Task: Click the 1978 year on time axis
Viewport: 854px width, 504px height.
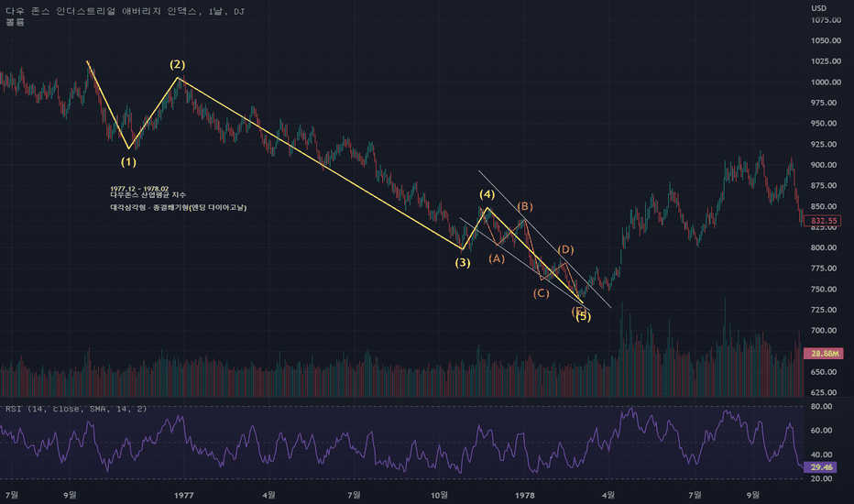Action: (524, 495)
